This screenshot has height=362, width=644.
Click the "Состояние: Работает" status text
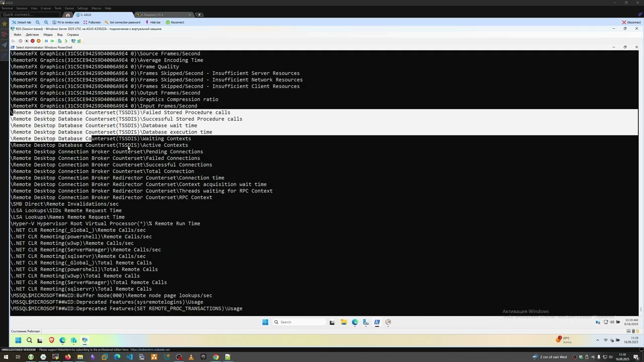[x=26, y=331]
